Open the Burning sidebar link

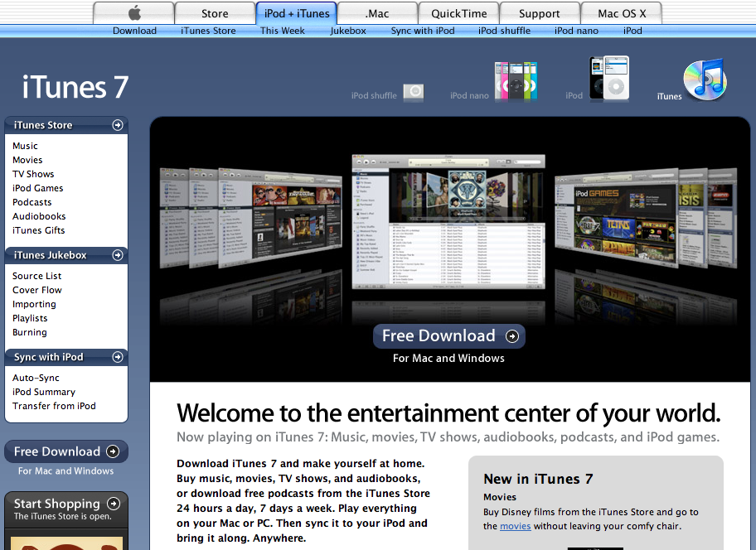pos(29,332)
